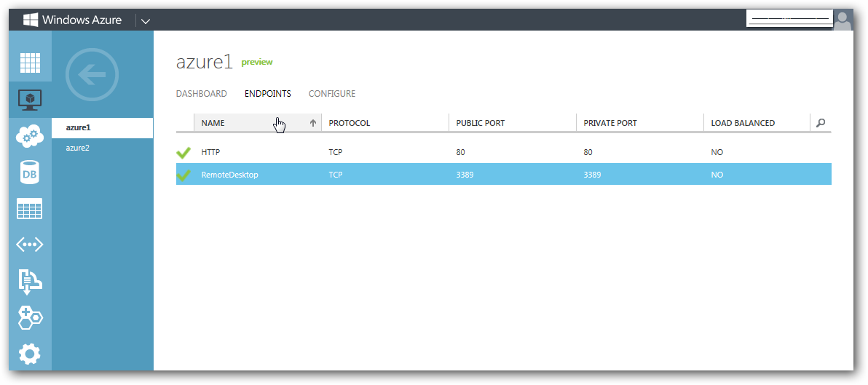Click the search magnifier in table header
868x385 pixels.
pyautogui.click(x=821, y=123)
